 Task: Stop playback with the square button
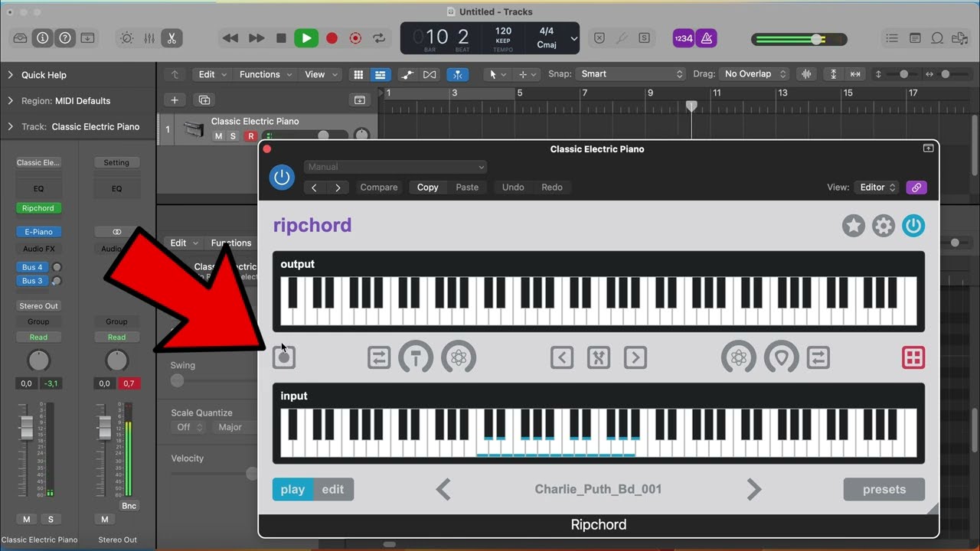[281, 37]
